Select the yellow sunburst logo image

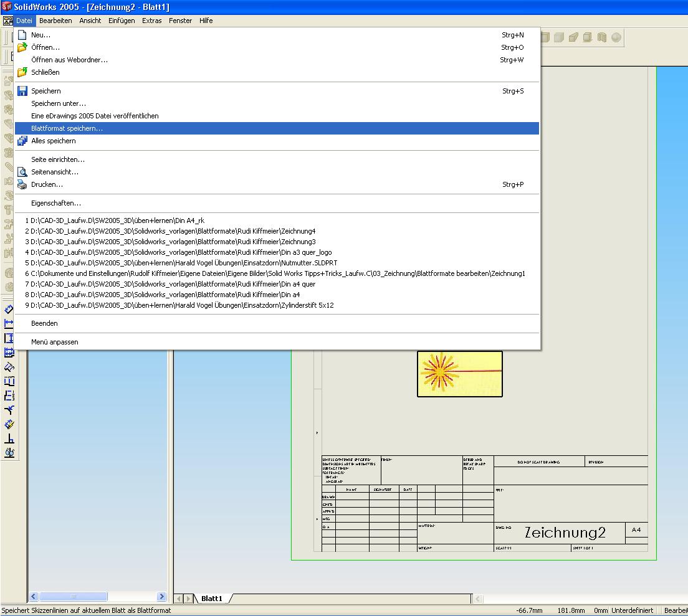pos(459,374)
